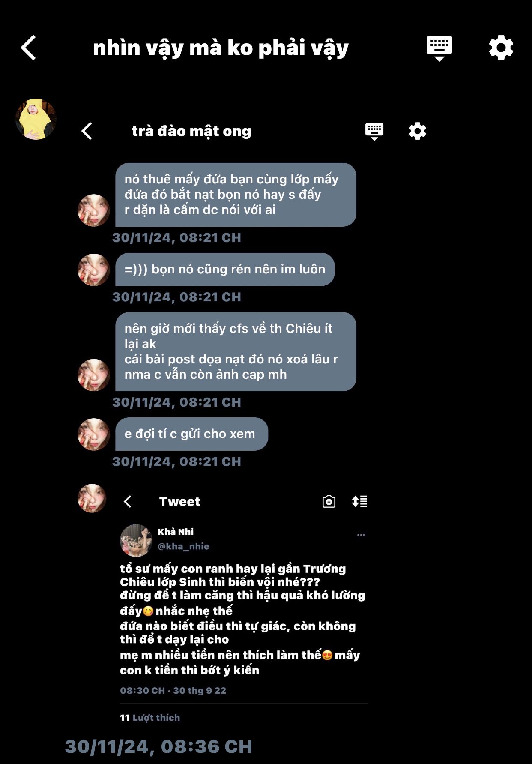Tap back arrow next to 'Tweet' title
Viewport: 532px width, 764px height.
pyautogui.click(x=128, y=502)
